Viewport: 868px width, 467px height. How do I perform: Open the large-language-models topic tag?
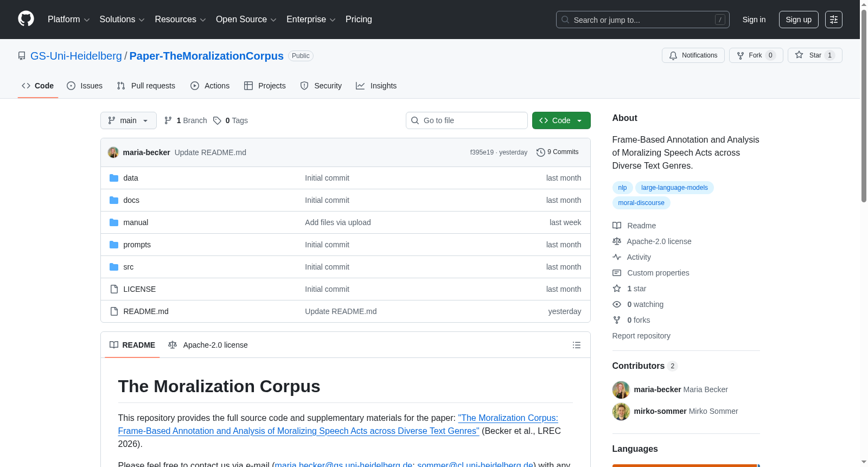[x=674, y=188]
